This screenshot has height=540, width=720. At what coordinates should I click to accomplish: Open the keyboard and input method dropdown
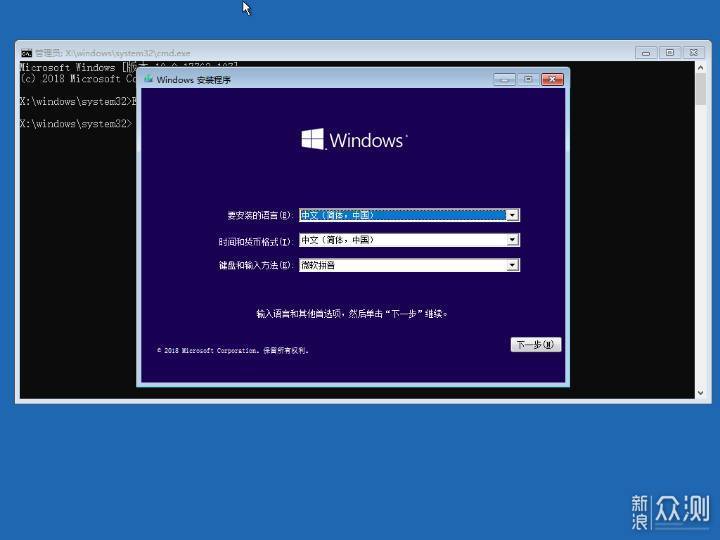(512, 265)
